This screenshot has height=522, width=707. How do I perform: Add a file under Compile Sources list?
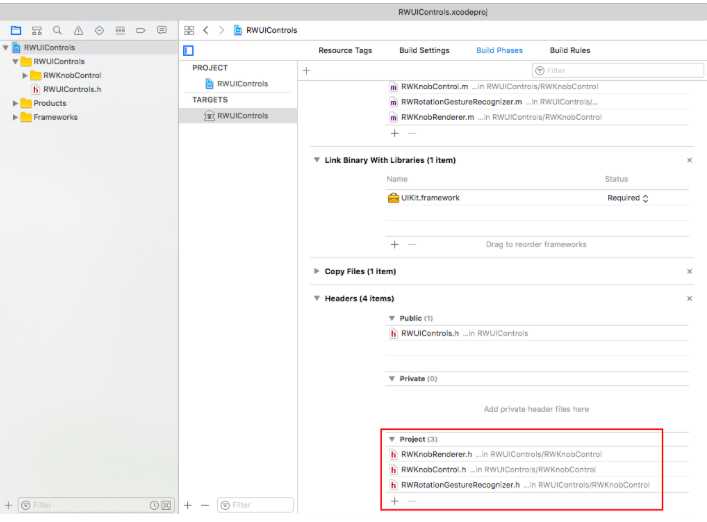(x=395, y=133)
